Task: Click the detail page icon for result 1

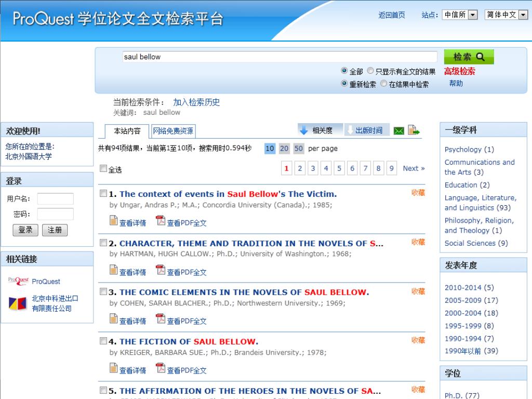Action: (x=113, y=220)
